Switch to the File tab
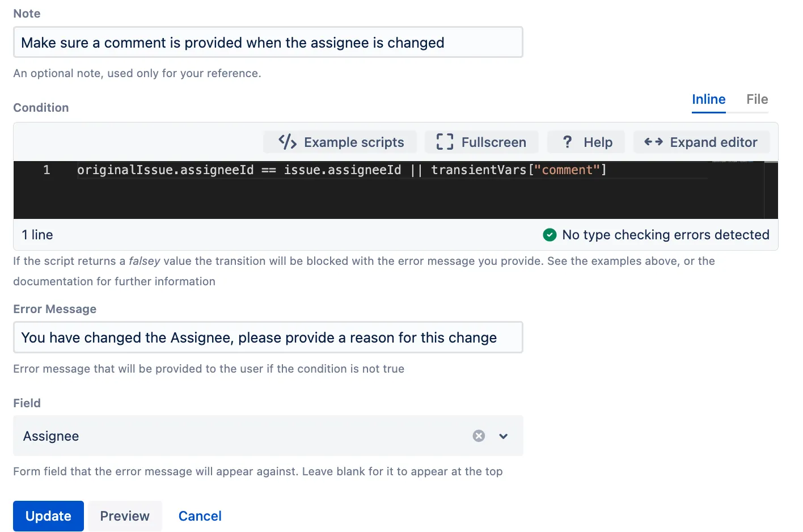Viewport: 803px width, 532px height. 757,100
